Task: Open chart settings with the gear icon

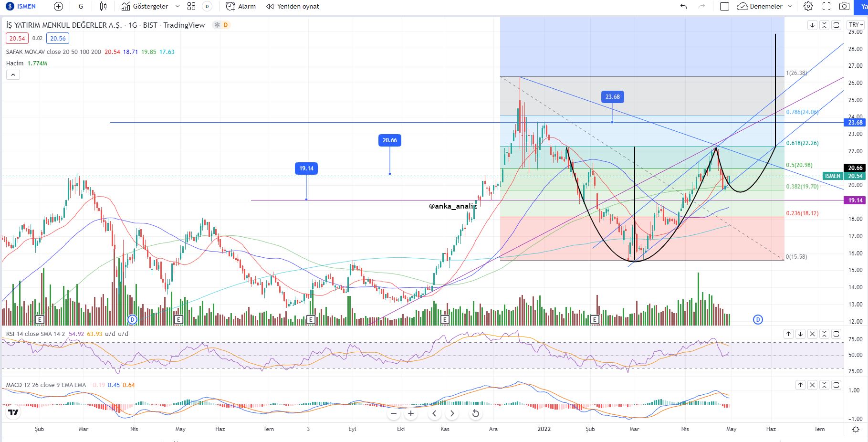Action: 808,6
